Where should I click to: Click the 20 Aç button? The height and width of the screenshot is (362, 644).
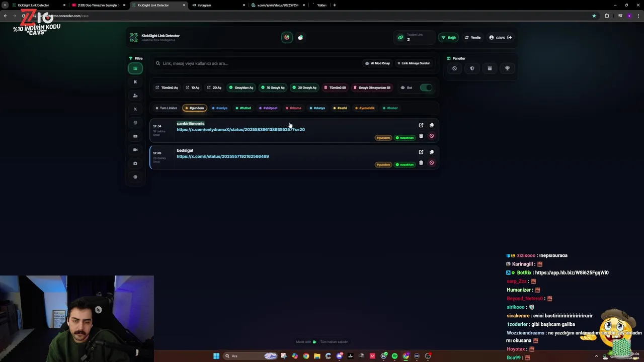[x=214, y=87]
